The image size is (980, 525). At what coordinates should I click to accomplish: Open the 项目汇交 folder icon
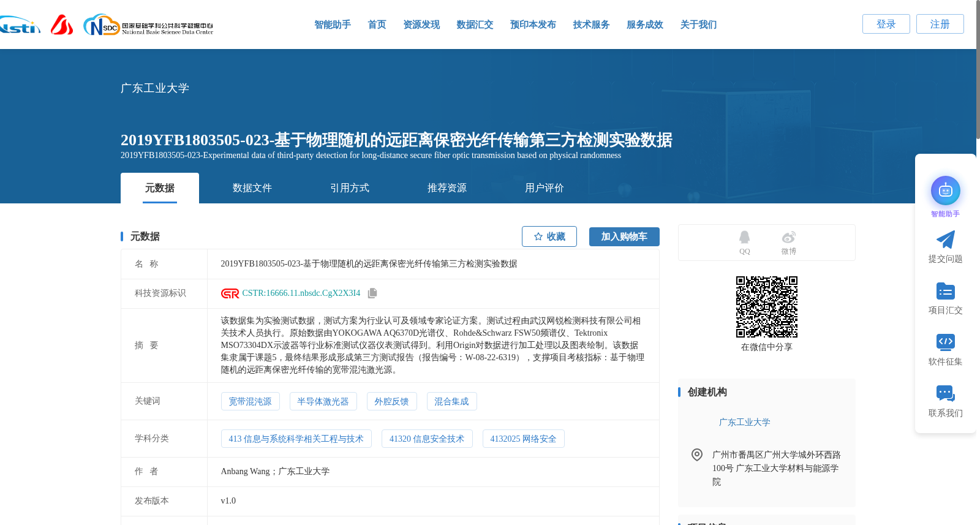point(946,291)
